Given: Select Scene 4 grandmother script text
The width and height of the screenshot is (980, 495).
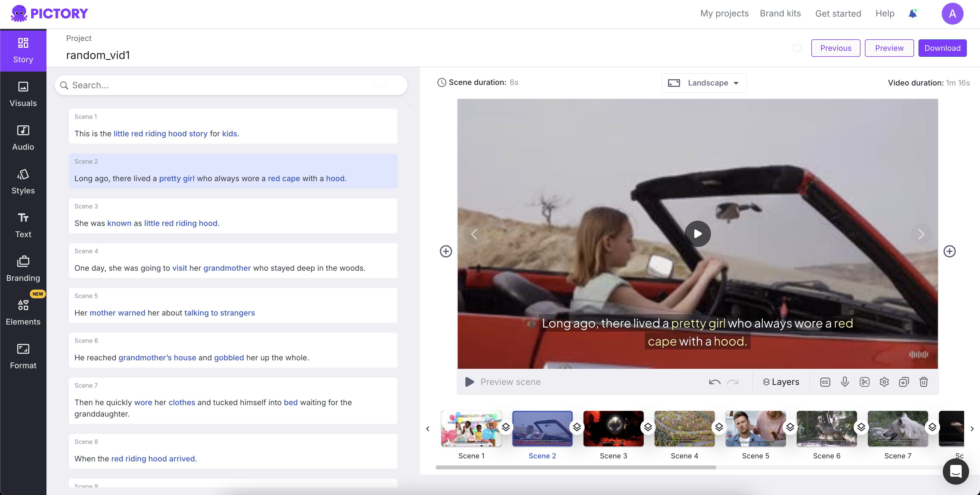Looking at the screenshot, I should (220, 269).
